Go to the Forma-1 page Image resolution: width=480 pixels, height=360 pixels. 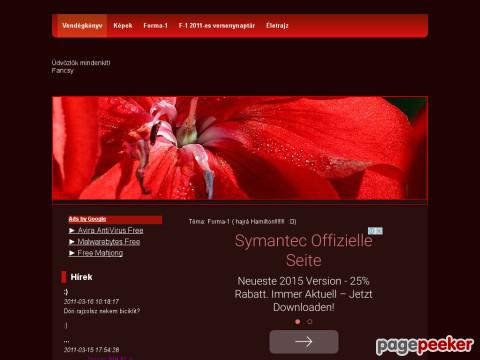point(155,26)
